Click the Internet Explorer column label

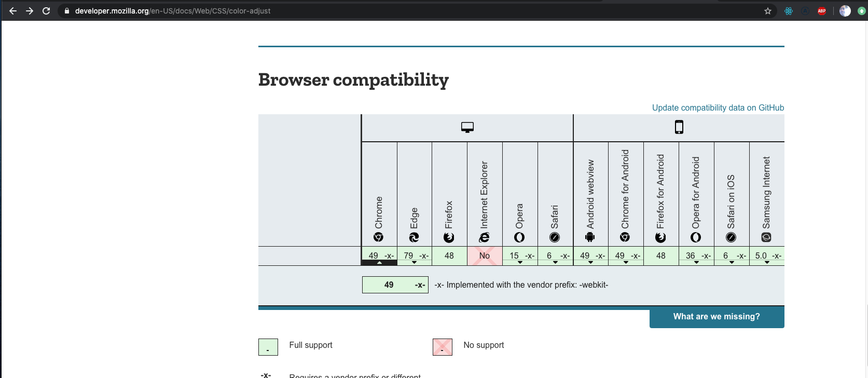(484, 195)
